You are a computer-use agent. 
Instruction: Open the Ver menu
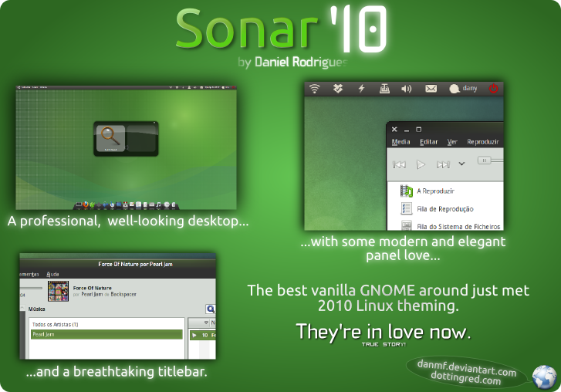pos(452,142)
